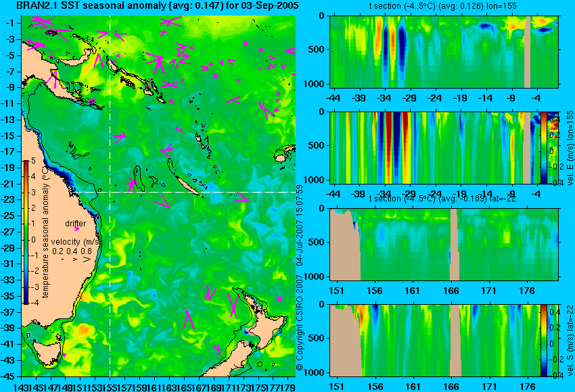Click the 'vel. S (m/s) lat=-22' axis label
The width and height of the screenshot is (575, 392).
click(x=570, y=341)
